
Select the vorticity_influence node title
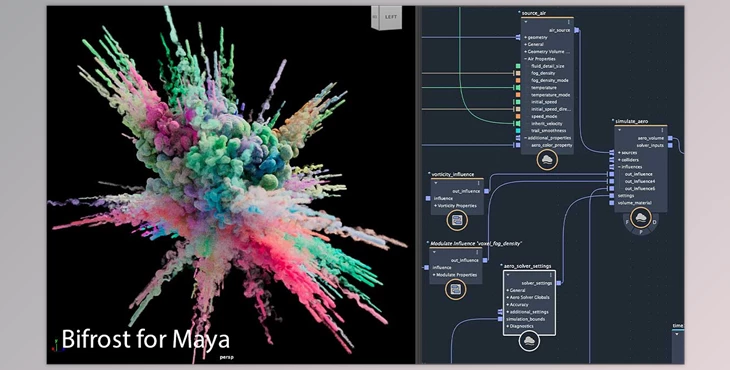(x=453, y=175)
